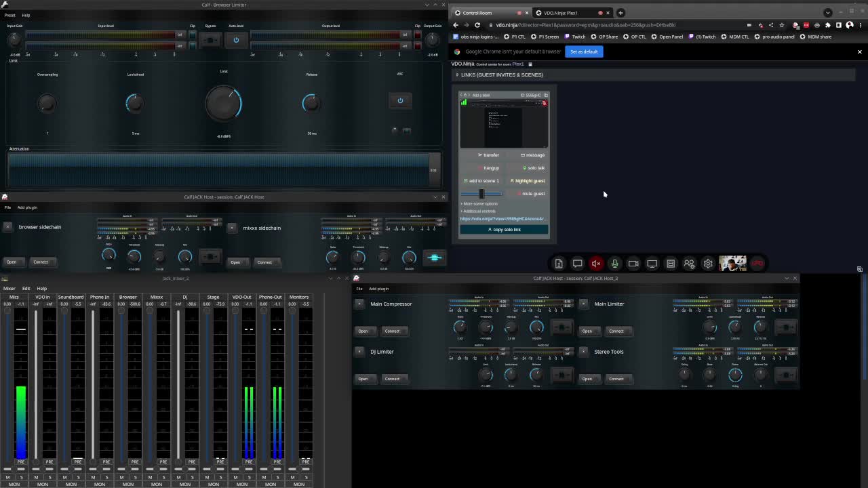Open the Main Compressor plugin GUI
This screenshot has width=868, height=488.
pos(363,331)
